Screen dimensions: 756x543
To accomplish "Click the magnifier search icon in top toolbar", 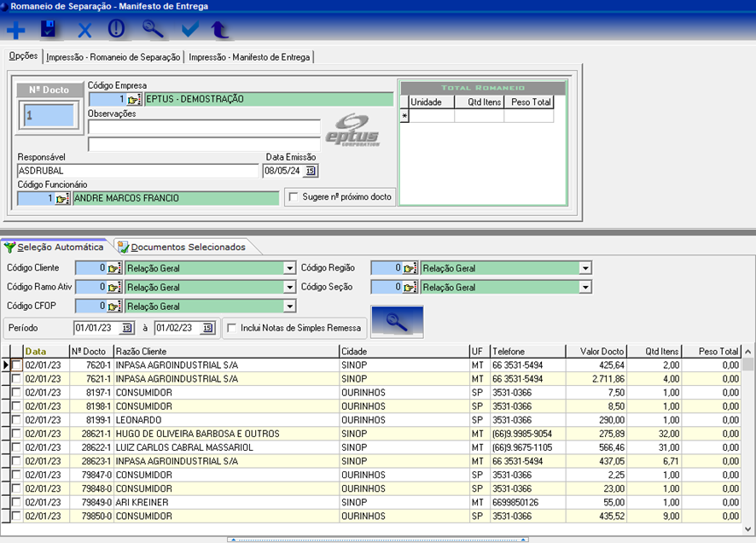I will pos(153,29).
